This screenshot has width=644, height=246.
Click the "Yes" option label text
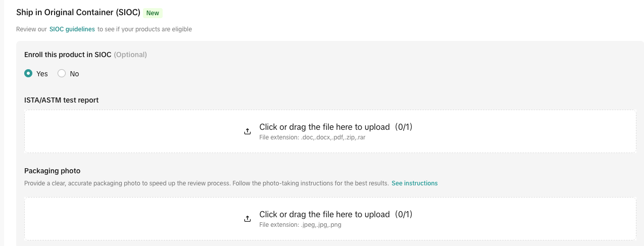click(42, 74)
